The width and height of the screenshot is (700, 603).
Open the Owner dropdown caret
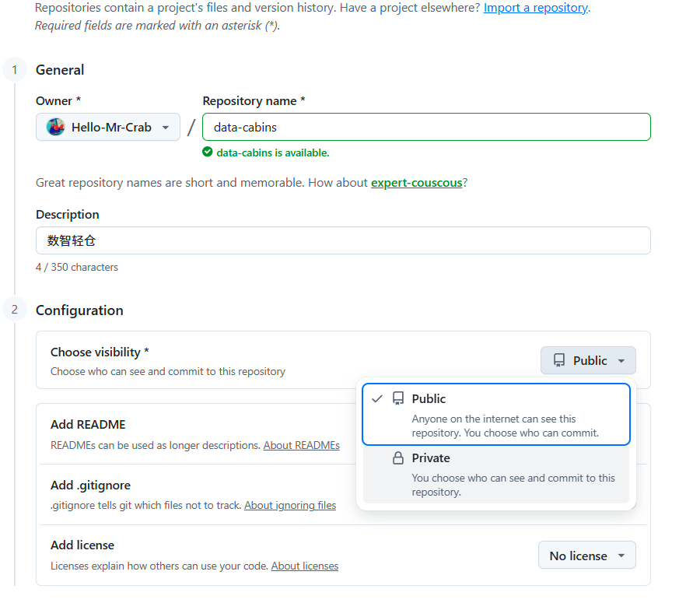(x=166, y=128)
